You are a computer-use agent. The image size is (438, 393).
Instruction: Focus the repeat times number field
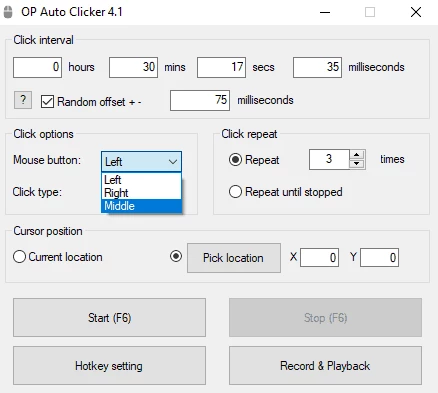pyautogui.click(x=329, y=159)
